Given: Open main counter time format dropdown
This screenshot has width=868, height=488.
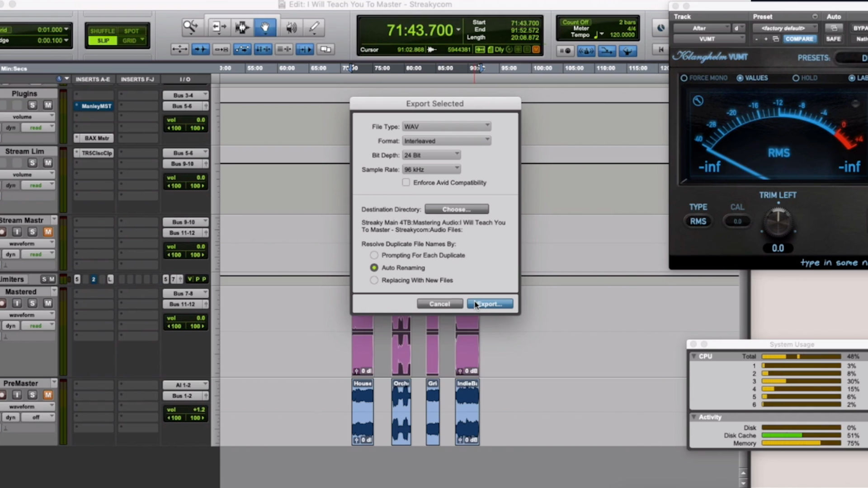Looking at the screenshot, I should pos(459,30).
